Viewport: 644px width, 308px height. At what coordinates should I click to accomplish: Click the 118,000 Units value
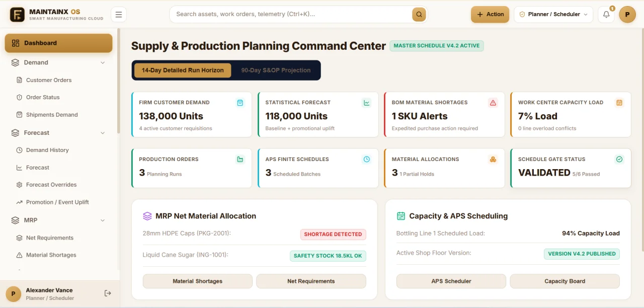click(x=296, y=116)
